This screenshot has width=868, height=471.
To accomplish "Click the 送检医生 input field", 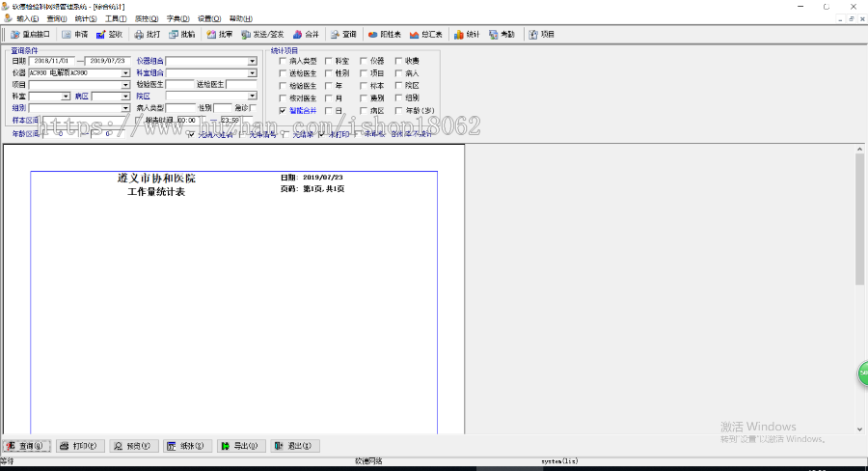I will coord(241,85).
